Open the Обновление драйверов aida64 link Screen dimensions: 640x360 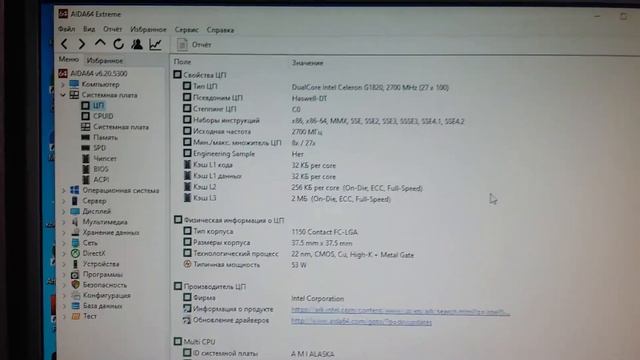click(x=361, y=322)
